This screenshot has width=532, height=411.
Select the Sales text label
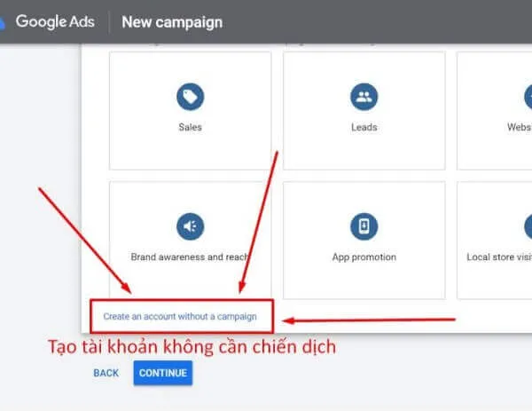tap(190, 127)
